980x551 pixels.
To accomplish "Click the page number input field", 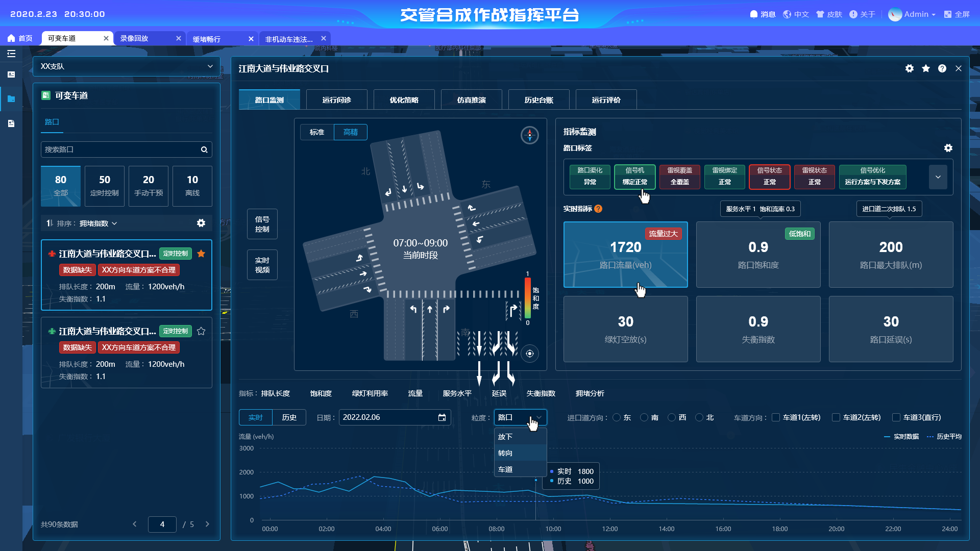I will coord(162,524).
